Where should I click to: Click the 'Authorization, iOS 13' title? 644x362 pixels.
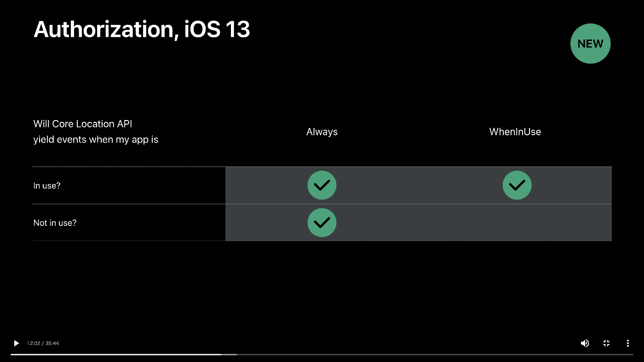point(142,30)
